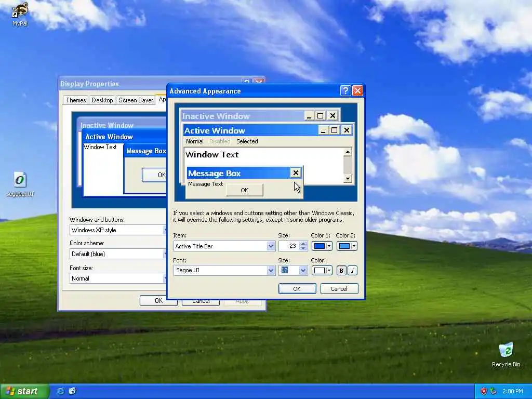532x399 pixels.
Task: Click OK in Advanced Appearance dialog
Action: [x=297, y=289]
